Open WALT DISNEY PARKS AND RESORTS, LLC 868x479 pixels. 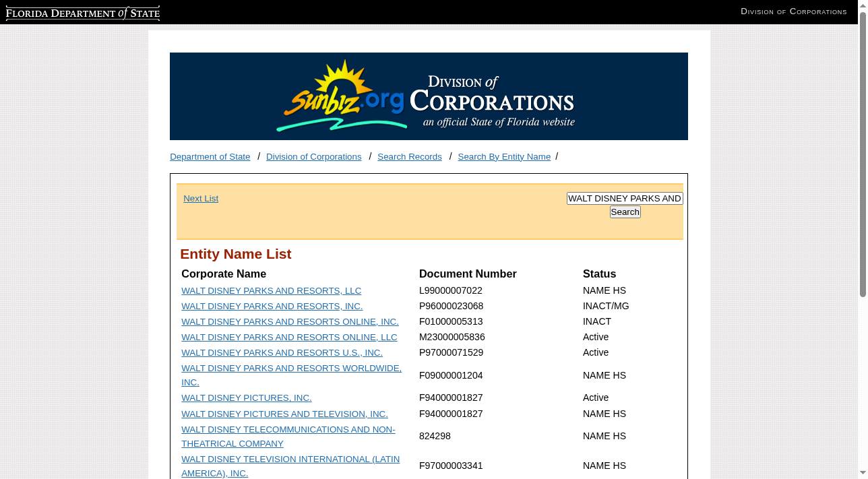click(271, 291)
